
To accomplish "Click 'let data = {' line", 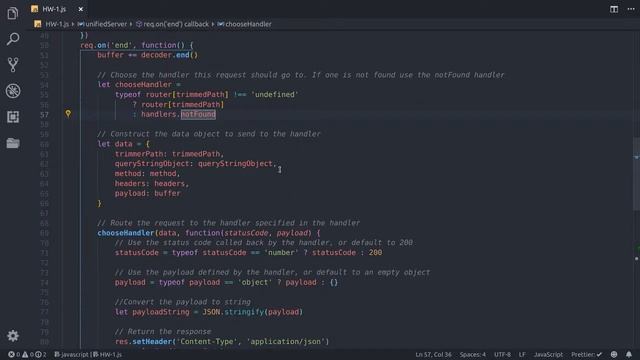I will [124, 144].
